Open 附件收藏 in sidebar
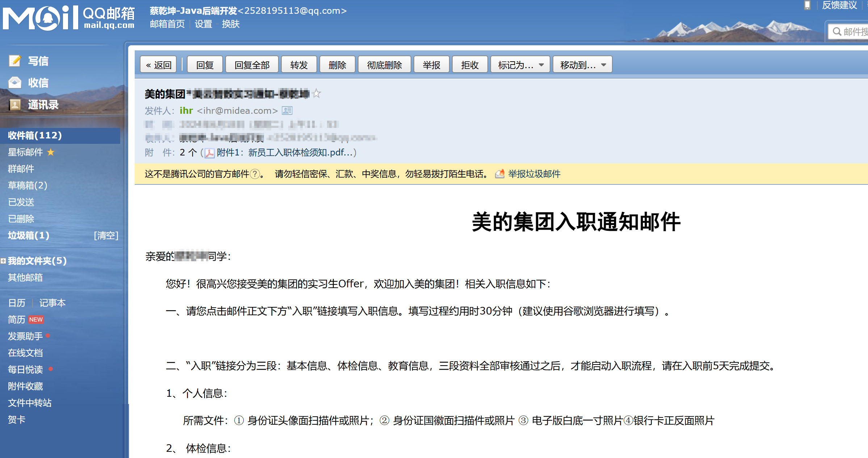The image size is (868, 458). [x=25, y=386]
